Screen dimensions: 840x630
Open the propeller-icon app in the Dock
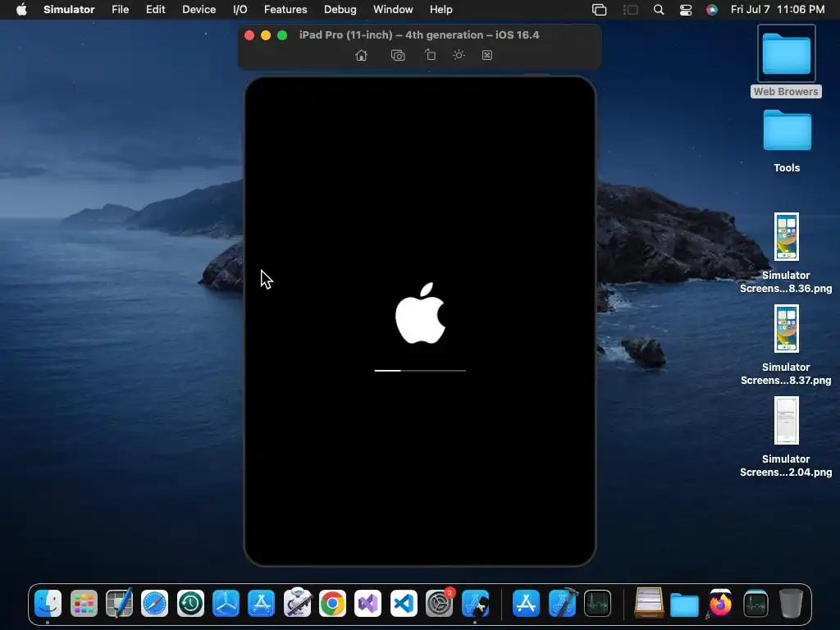pyautogui.click(x=226, y=604)
